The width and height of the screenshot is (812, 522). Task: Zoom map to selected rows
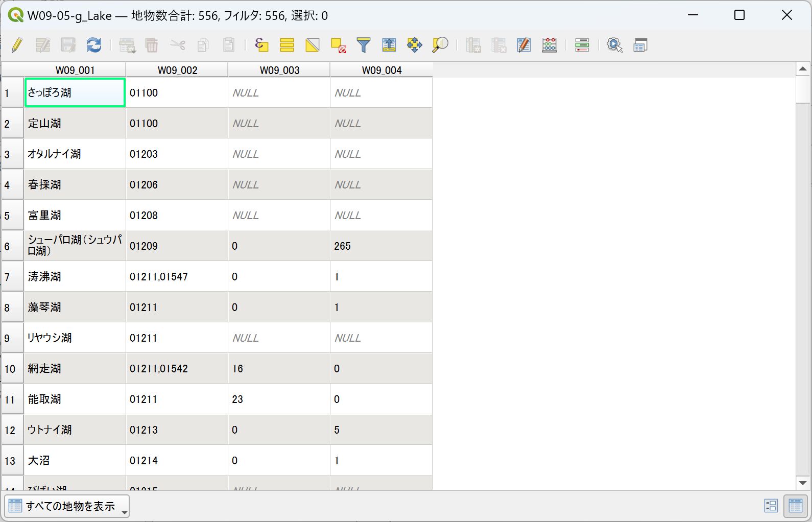[x=440, y=45]
